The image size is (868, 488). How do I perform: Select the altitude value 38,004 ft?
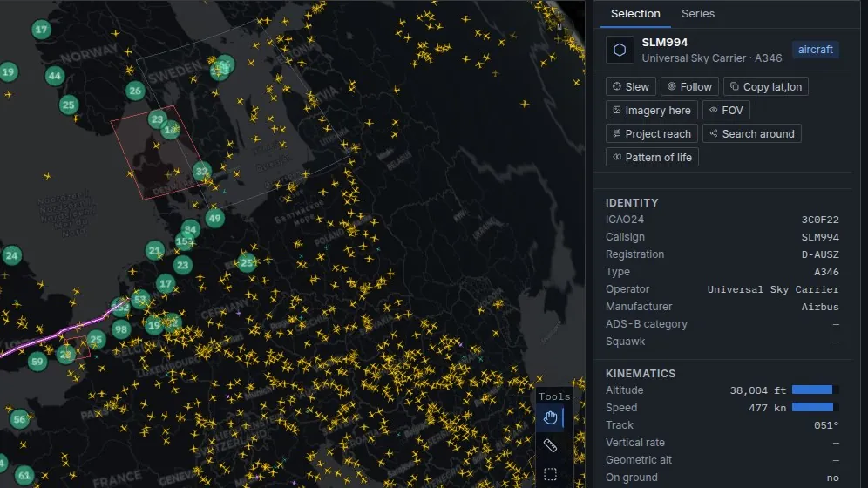[x=758, y=390]
